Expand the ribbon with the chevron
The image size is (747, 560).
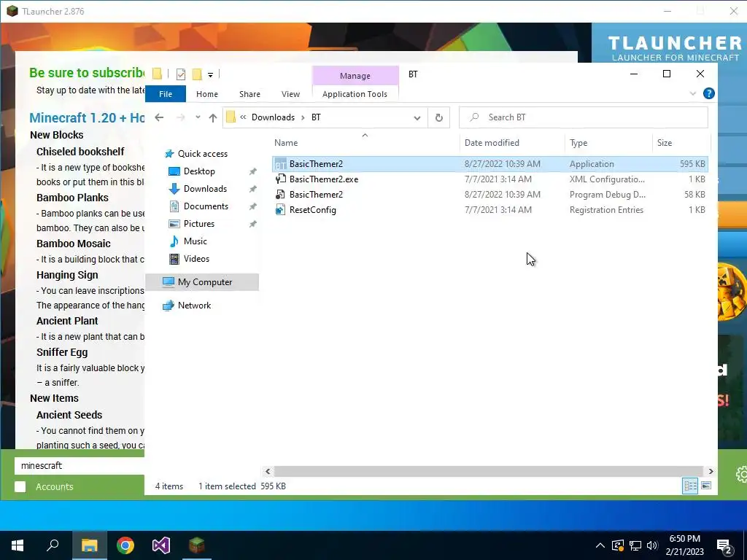693,93
